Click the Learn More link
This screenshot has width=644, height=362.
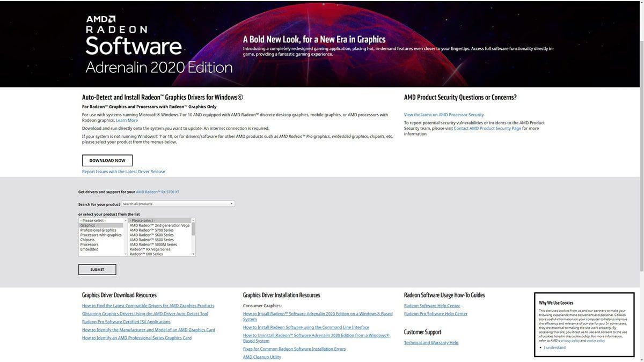[x=127, y=120]
